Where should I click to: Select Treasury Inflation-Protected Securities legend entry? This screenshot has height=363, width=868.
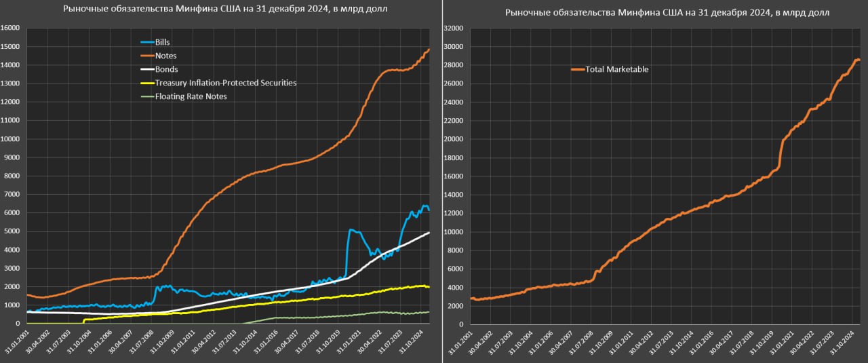(x=225, y=83)
